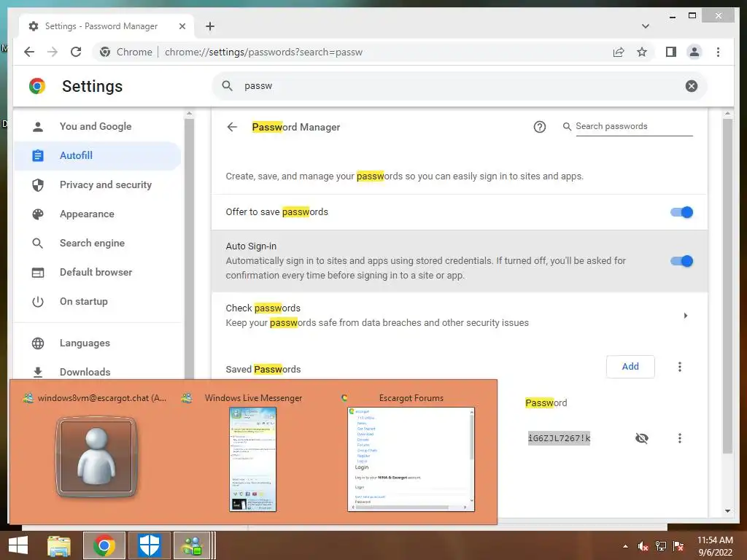
Task: Open the blue shield taskbar app
Action: tap(149, 545)
